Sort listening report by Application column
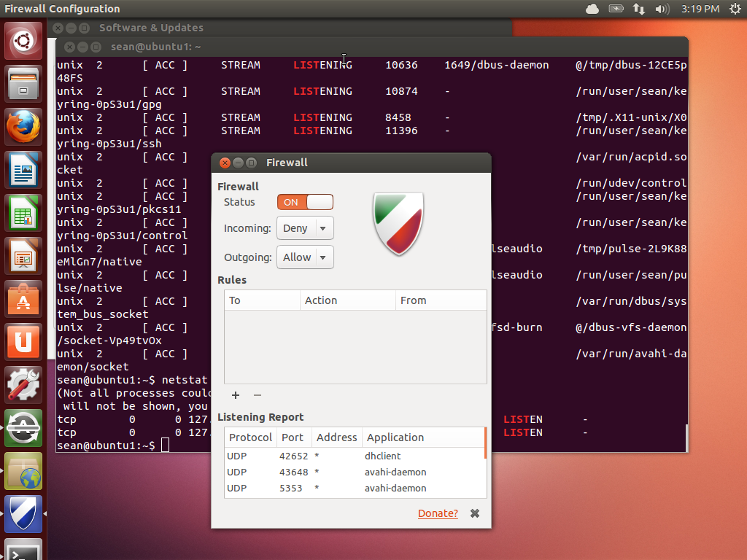Image resolution: width=747 pixels, height=560 pixels. tap(423, 437)
